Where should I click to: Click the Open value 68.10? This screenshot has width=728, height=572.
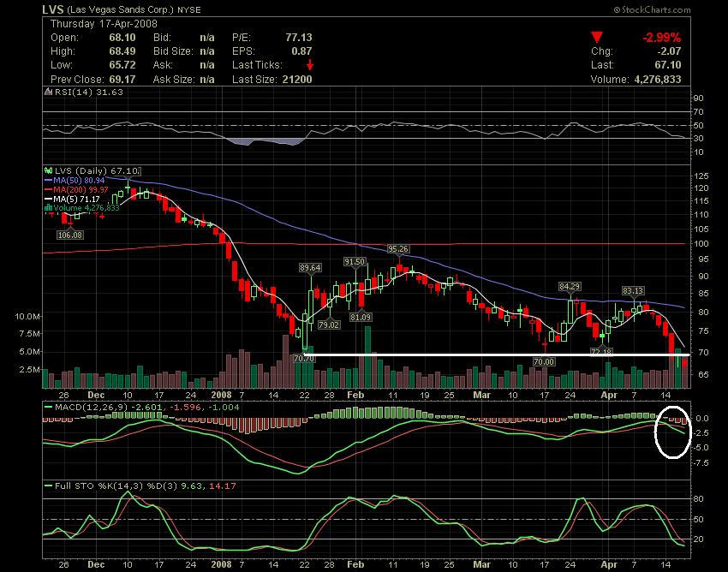(122, 38)
